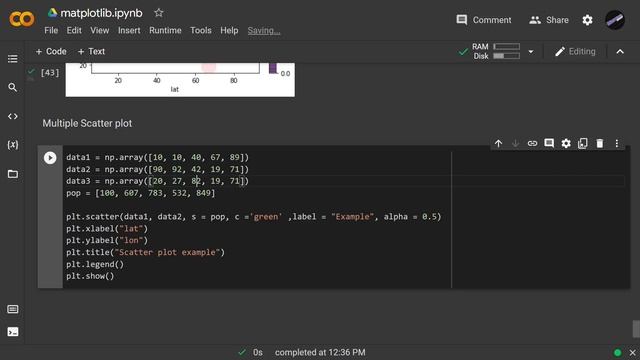Open the command palette icon

pos(13,309)
